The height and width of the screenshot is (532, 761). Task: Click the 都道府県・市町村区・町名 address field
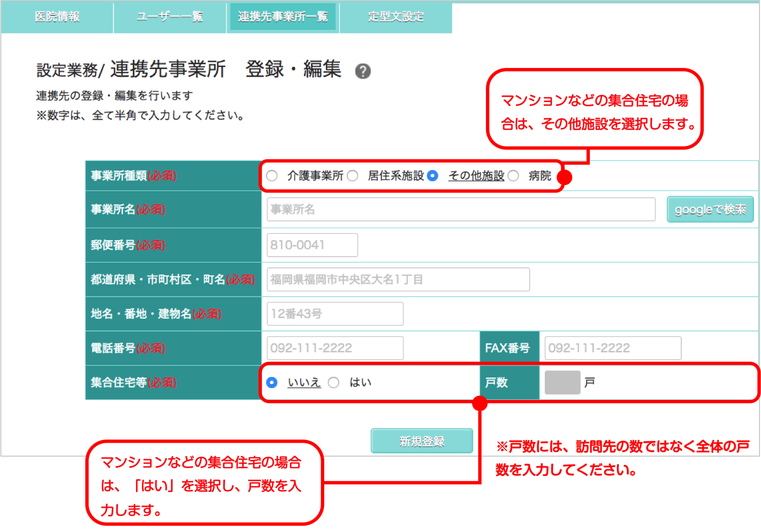point(398,280)
